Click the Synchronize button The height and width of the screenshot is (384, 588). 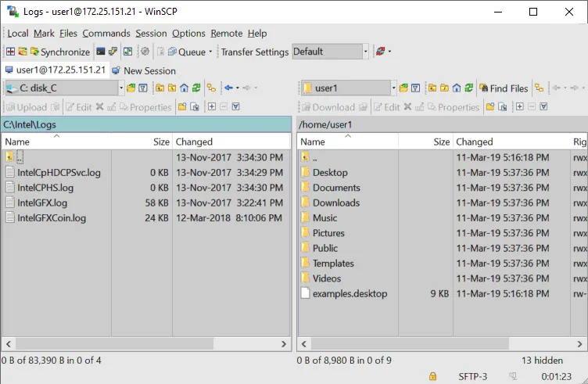click(59, 52)
